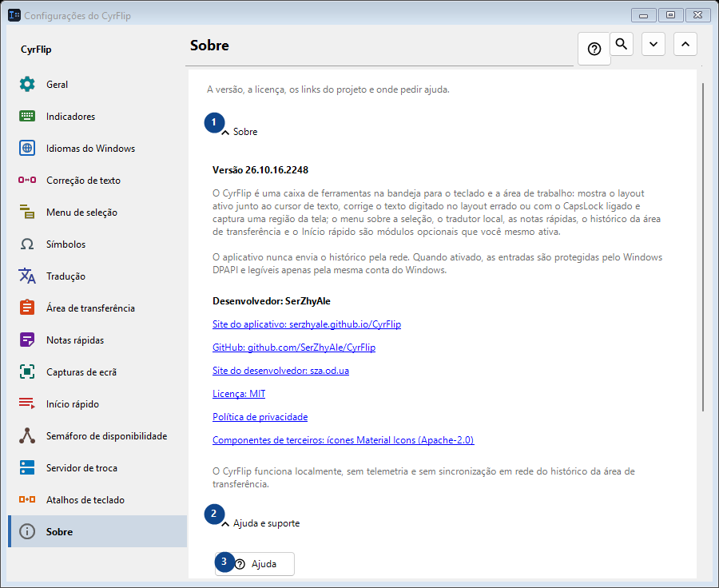The width and height of the screenshot is (719, 588).
Task: Switch to the Servidor de troca page
Action: (x=97, y=468)
